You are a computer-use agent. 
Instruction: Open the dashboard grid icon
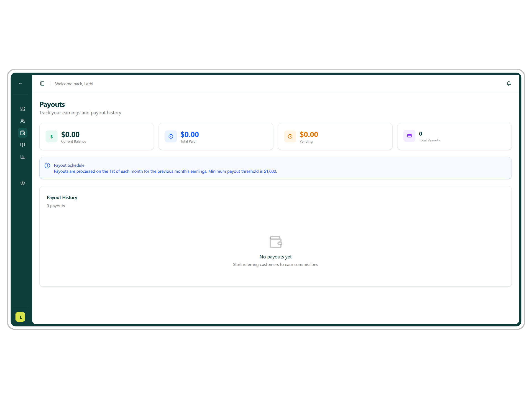pos(23,109)
